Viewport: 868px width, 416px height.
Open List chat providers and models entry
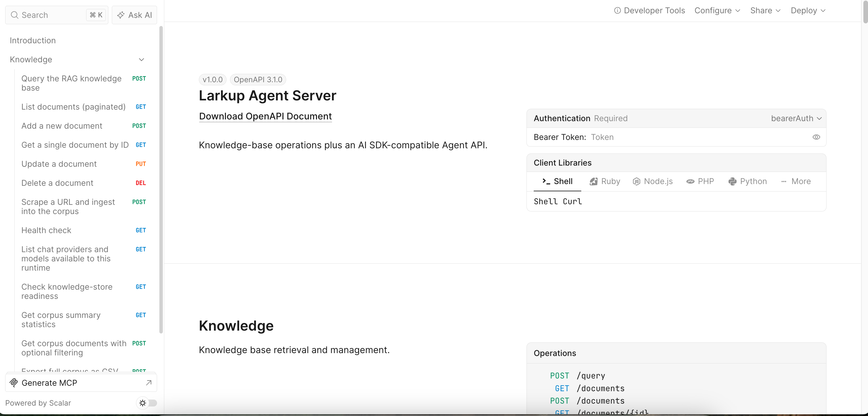pyautogui.click(x=84, y=258)
